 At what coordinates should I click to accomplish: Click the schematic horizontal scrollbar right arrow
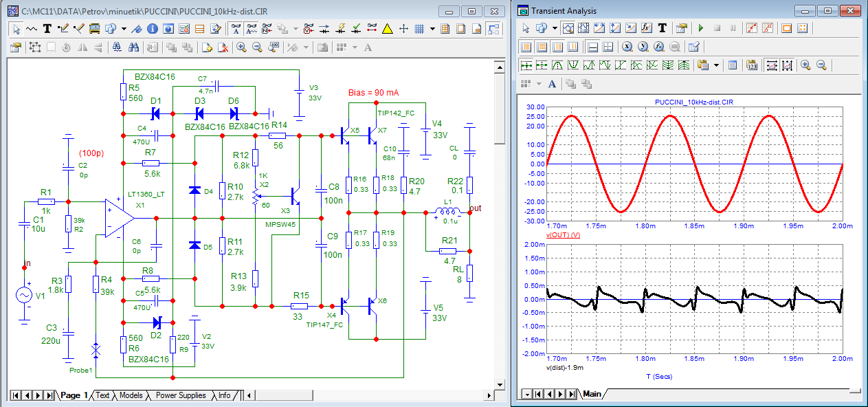pos(489,395)
